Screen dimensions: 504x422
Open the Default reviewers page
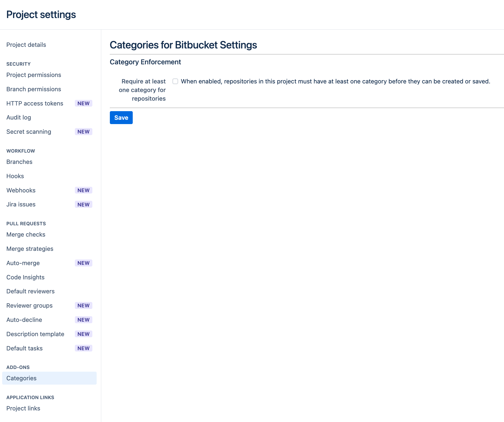click(x=30, y=291)
